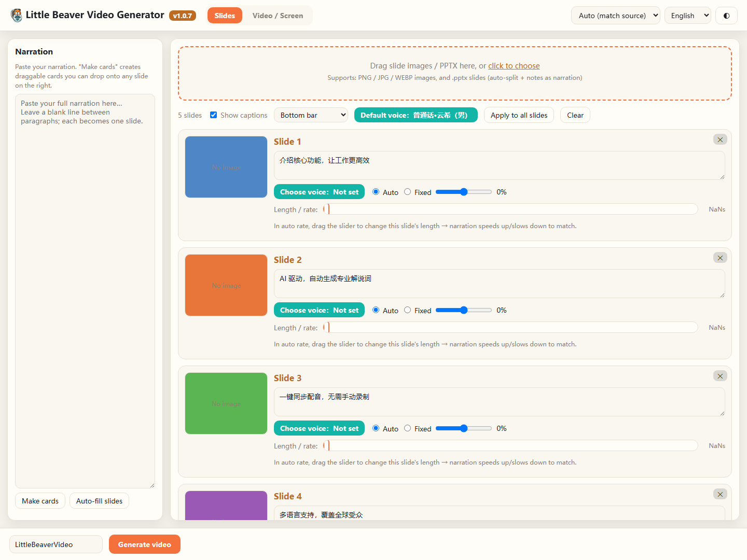Screen dimensions: 747x560
Task: Click the blue Slide 1 thumbnail
Action: [x=226, y=167]
